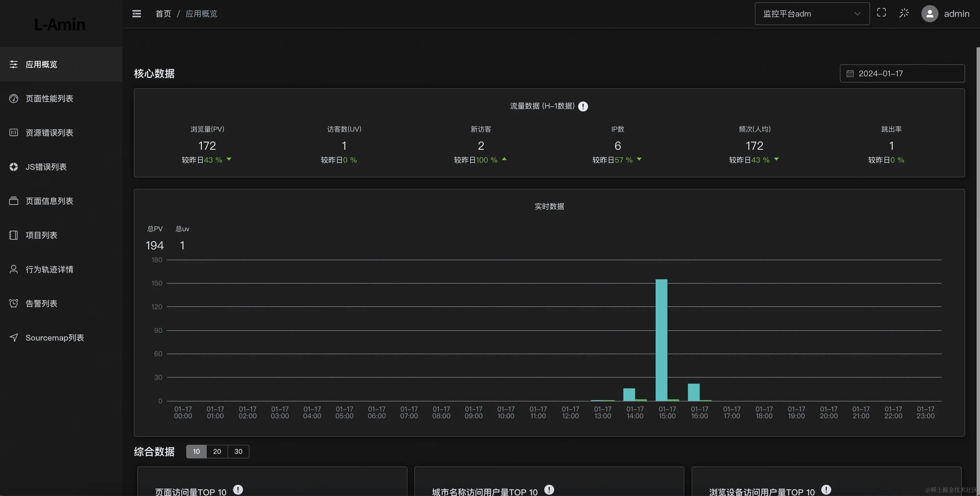Click the 15:00 bar in 实时数据 chart
This screenshot has width=980, height=496.
[661, 339]
